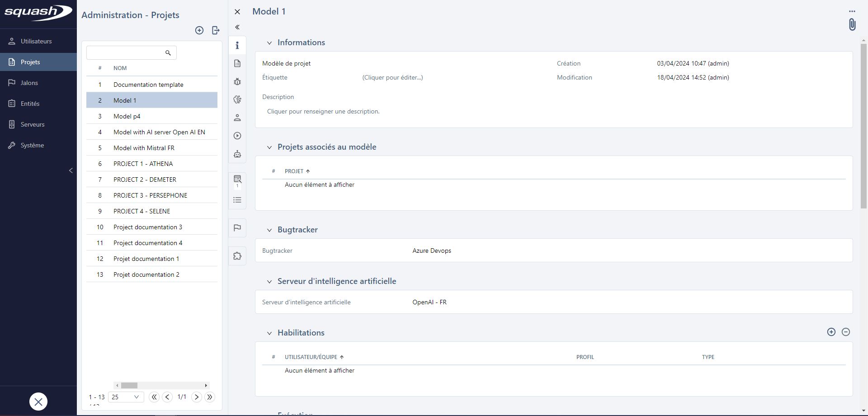
Task: Open the AI brain icon panel
Action: 237,99
